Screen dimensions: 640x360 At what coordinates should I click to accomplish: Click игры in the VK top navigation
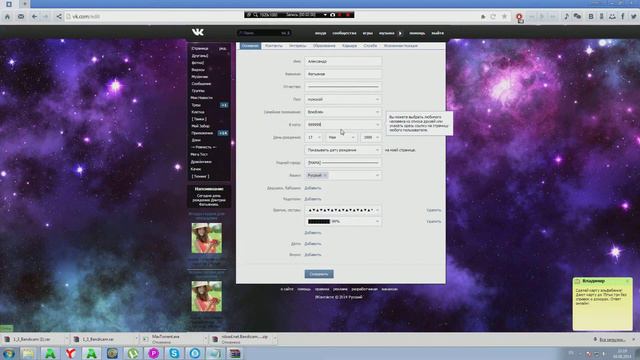click(367, 33)
